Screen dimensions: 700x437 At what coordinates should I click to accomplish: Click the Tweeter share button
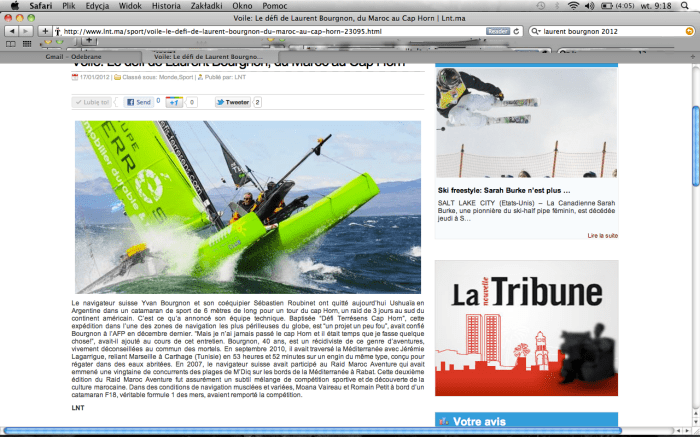tap(233, 102)
